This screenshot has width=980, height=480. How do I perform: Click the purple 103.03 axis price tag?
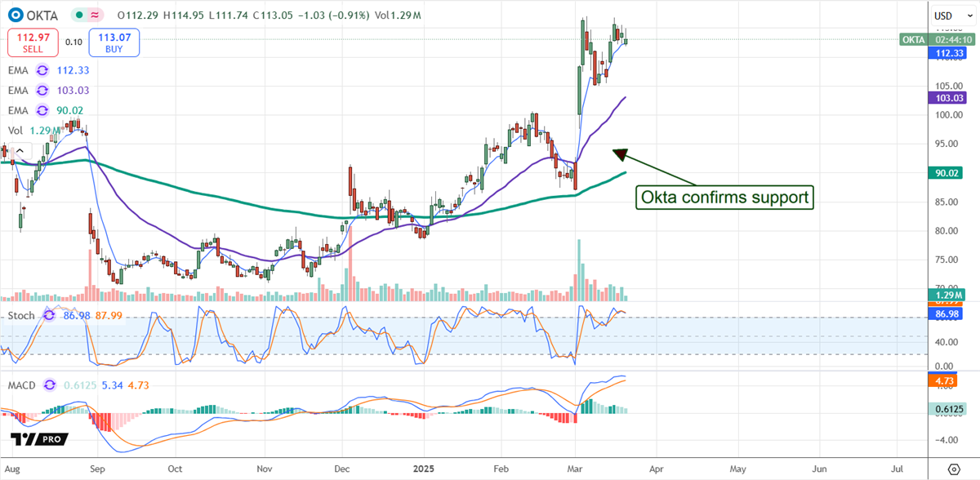pos(947,97)
